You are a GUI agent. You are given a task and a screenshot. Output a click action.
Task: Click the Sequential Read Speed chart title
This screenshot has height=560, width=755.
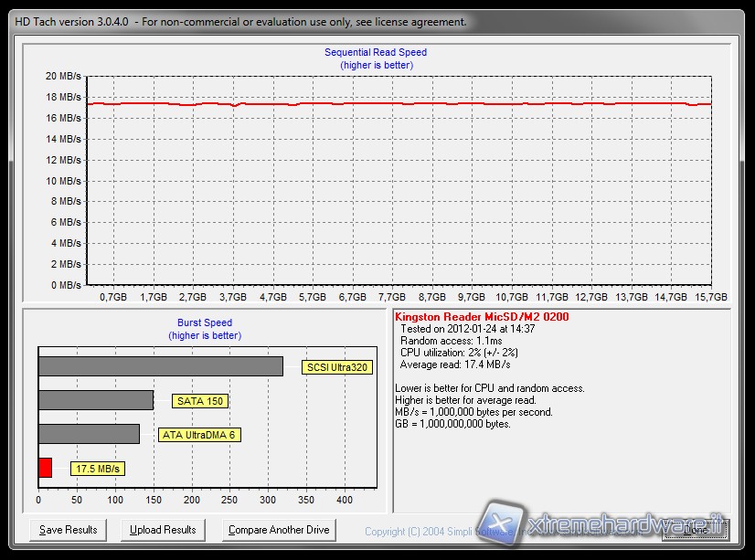tap(376, 53)
